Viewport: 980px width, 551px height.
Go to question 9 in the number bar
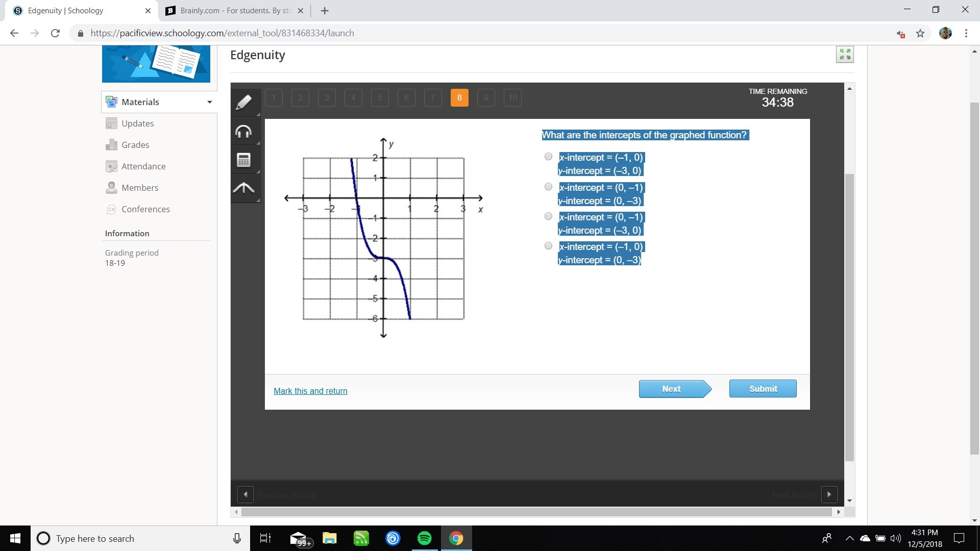[x=486, y=97]
